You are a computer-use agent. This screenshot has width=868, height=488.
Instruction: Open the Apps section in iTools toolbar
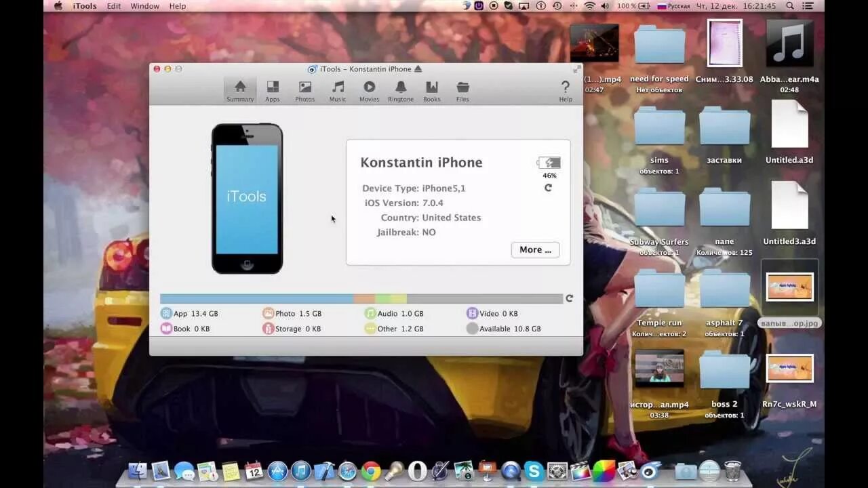pos(273,91)
